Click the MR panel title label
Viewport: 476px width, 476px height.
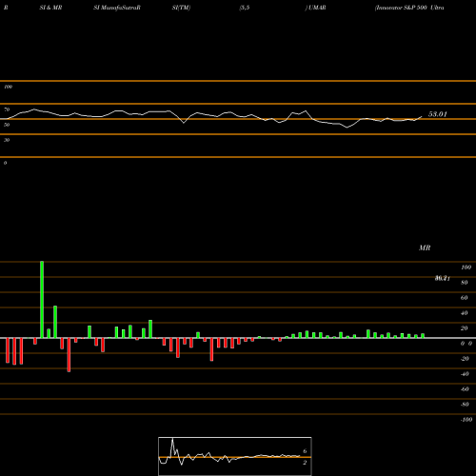tap(425, 248)
